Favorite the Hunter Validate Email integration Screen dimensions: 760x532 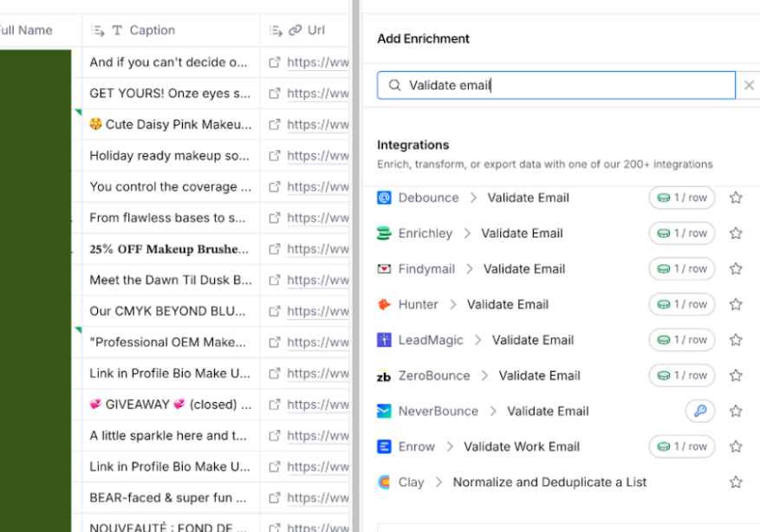[x=736, y=304]
